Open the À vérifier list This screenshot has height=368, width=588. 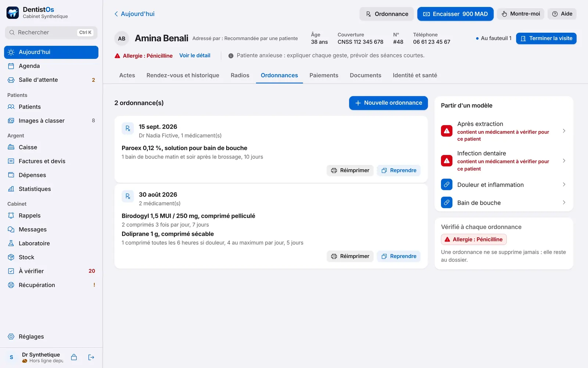click(x=51, y=271)
